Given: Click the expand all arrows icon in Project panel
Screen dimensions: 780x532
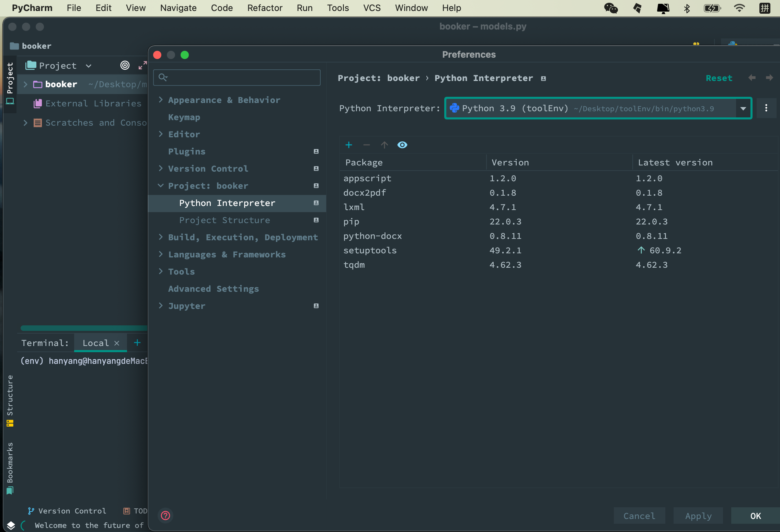Looking at the screenshot, I should click(142, 65).
